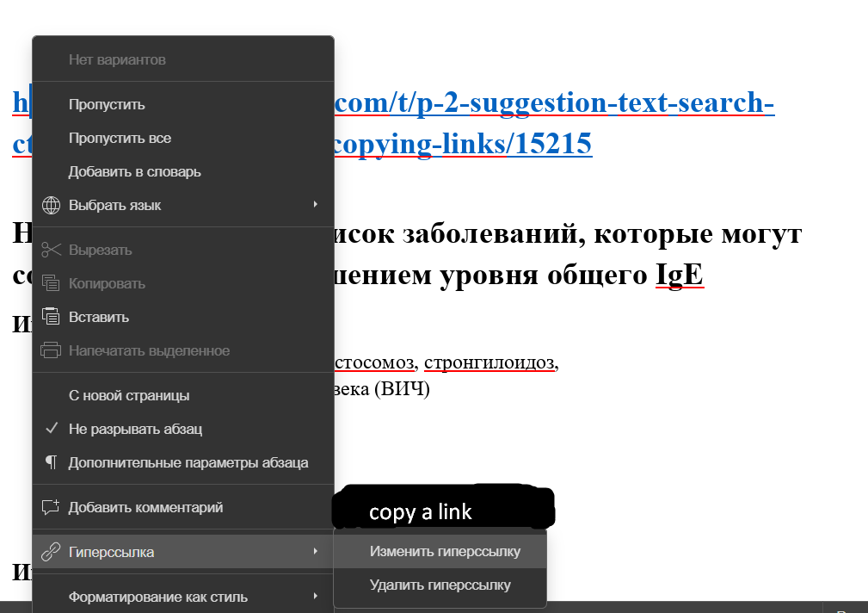Toggle the Не разрывать абзац checkmark

(x=52, y=429)
